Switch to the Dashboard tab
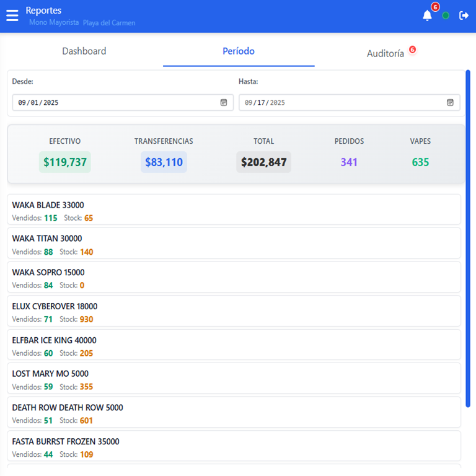The image size is (476, 476). 84,51
